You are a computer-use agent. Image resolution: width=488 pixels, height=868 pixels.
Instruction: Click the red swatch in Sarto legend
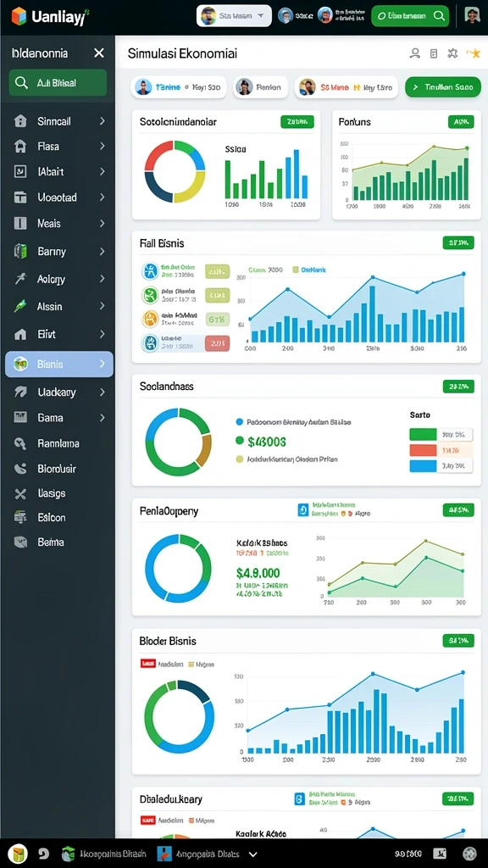coord(424,450)
